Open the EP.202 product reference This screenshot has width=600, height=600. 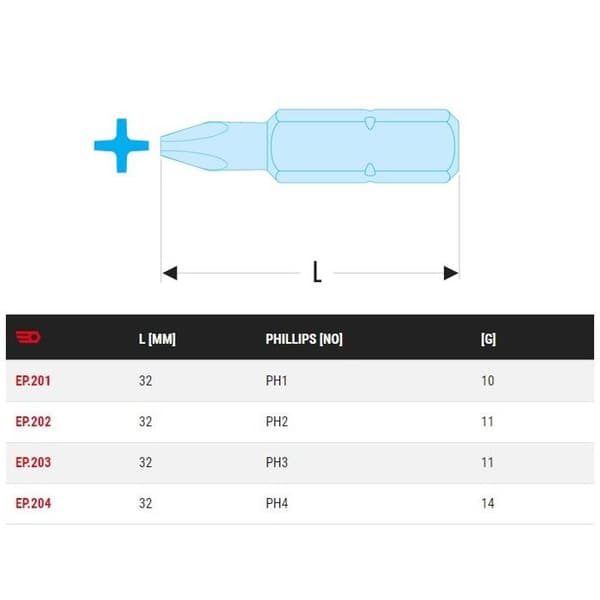click(x=33, y=422)
